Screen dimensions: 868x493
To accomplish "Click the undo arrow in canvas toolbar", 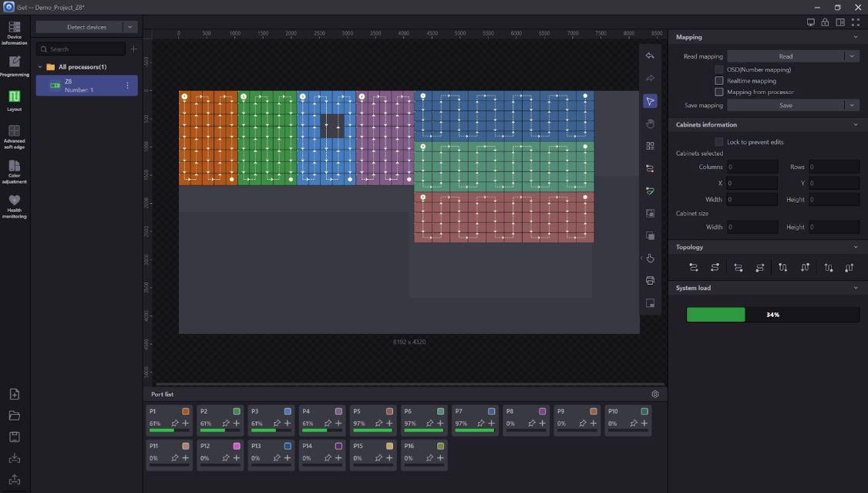I will click(x=650, y=56).
